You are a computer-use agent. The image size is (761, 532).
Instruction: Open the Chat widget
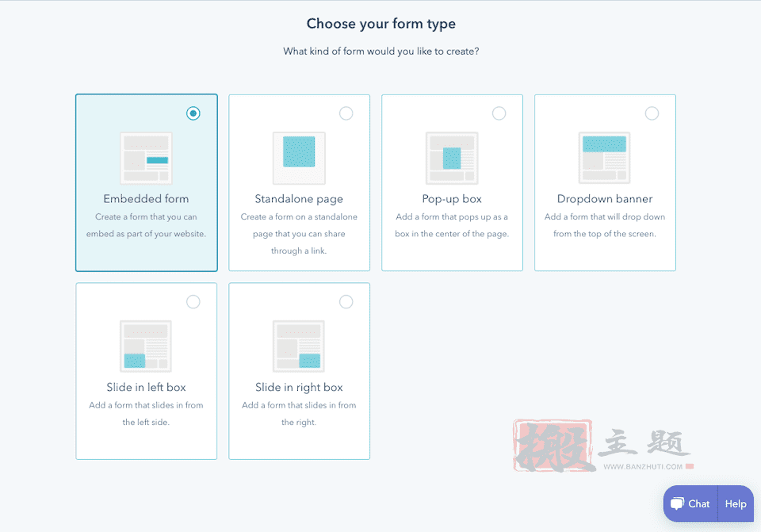click(x=690, y=503)
